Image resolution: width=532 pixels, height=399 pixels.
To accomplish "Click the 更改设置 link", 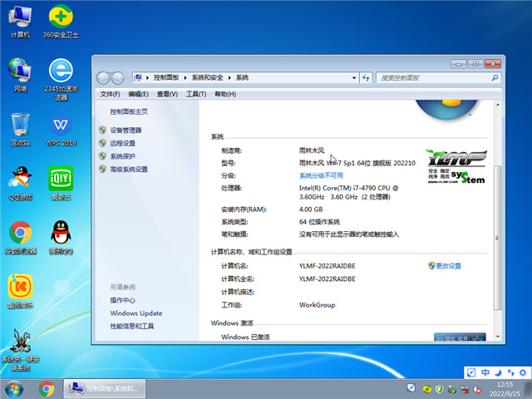I will click(x=448, y=266).
